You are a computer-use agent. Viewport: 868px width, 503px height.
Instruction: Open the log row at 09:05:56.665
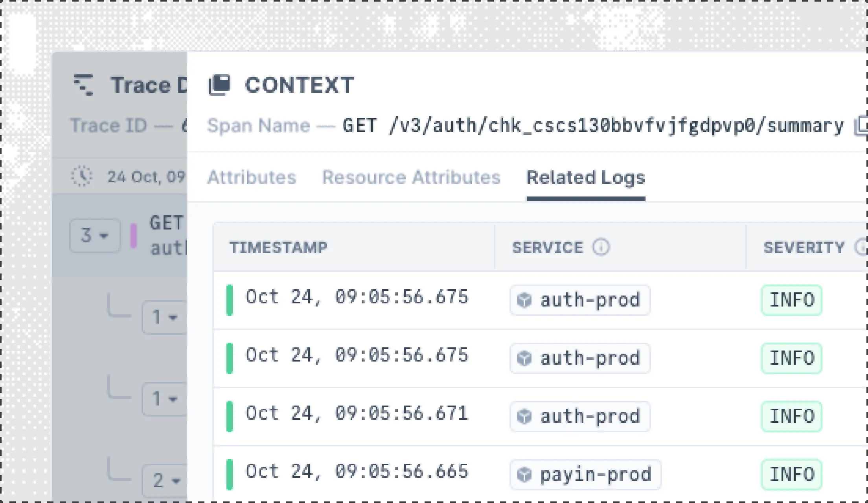click(x=357, y=472)
